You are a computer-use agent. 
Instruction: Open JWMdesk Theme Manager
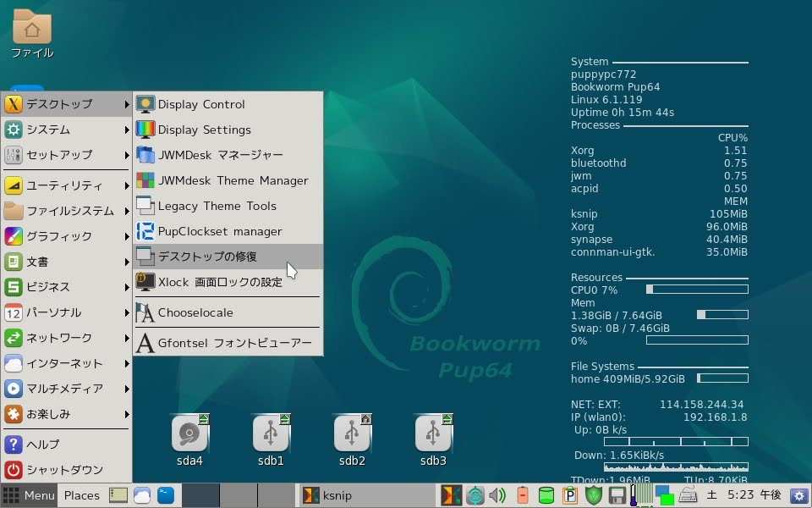click(x=228, y=180)
